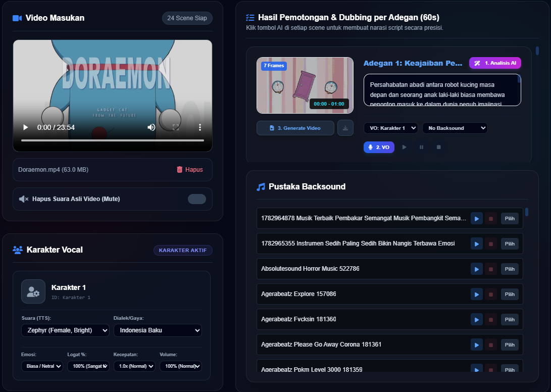Pilih Instrumen Sedih Paling Sedih track
This screenshot has height=392, width=551.
510,243
